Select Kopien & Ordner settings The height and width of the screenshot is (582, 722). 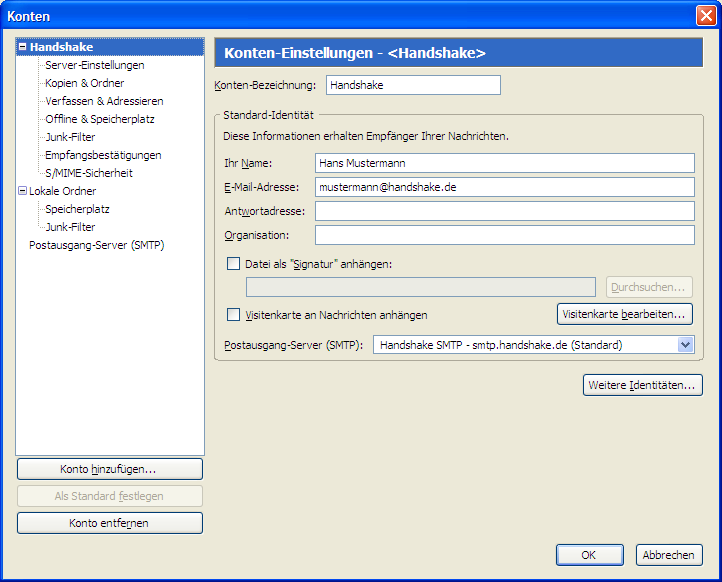click(x=84, y=83)
